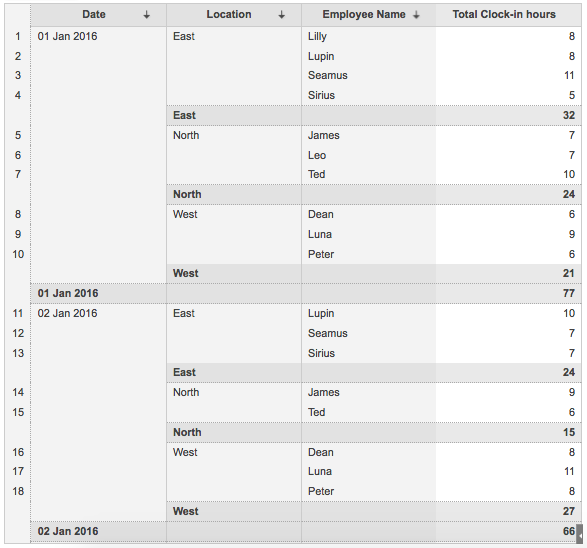The height and width of the screenshot is (548, 587).
Task: Select row number 10
Action: click(18, 254)
